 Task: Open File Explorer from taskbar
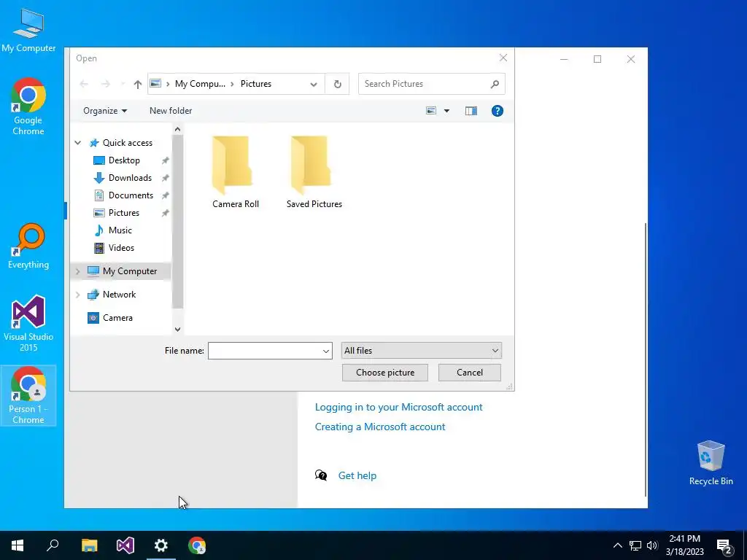[89, 545]
